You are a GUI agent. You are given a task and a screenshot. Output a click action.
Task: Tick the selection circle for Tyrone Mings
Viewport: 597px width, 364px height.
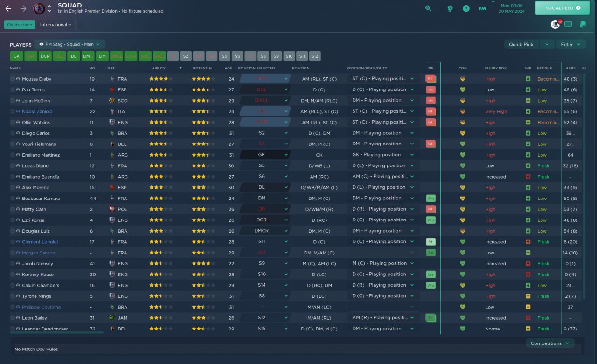point(13,296)
